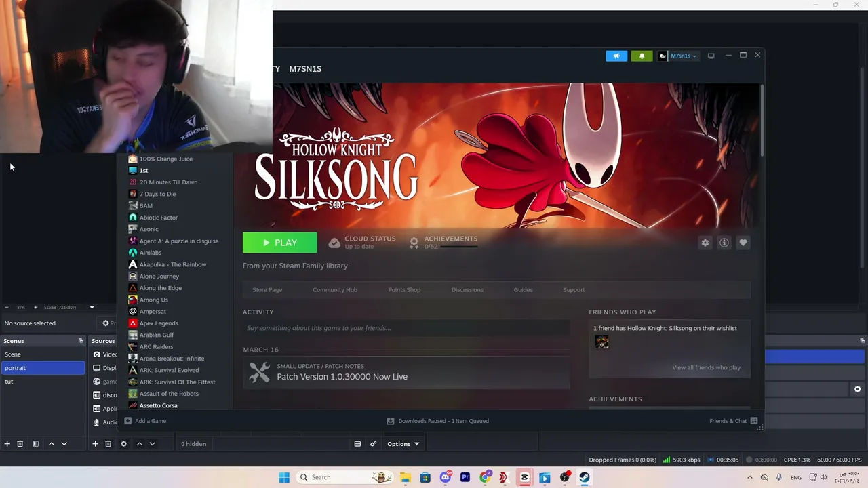Open the OBS mixer Options dropdown
The image size is (868, 488).
(x=403, y=444)
